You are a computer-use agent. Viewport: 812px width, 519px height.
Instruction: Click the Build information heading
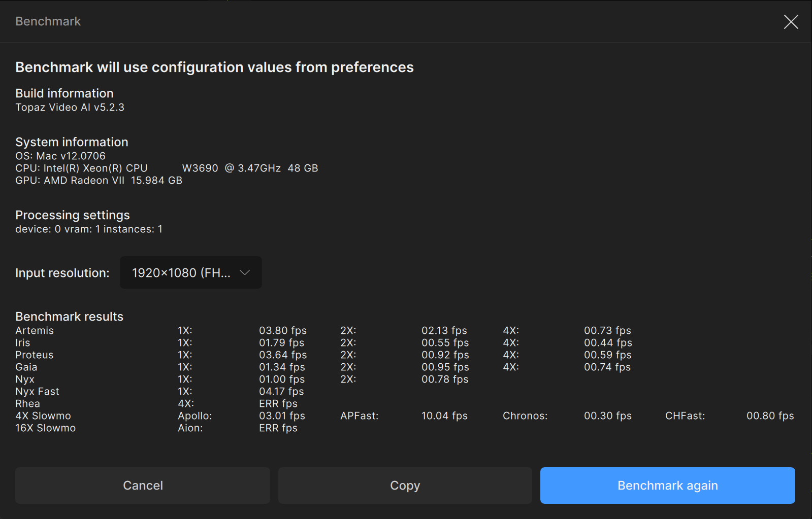[64, 93]
